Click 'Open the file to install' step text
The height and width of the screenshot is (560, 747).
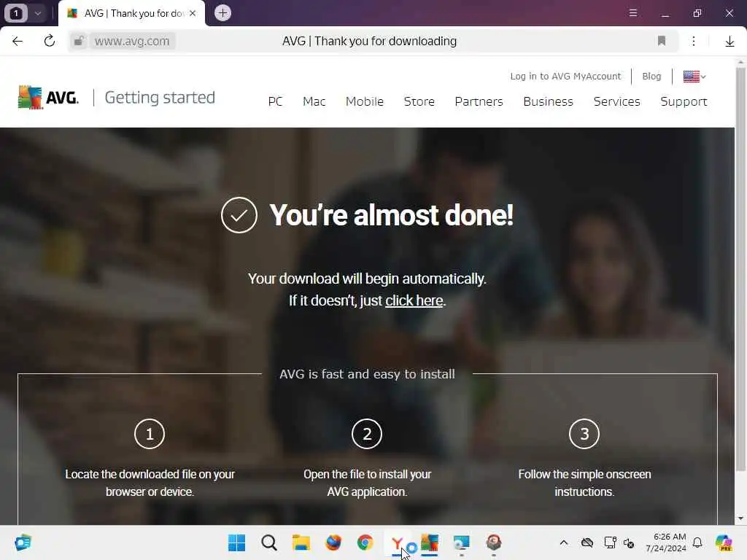coord(367,483)
